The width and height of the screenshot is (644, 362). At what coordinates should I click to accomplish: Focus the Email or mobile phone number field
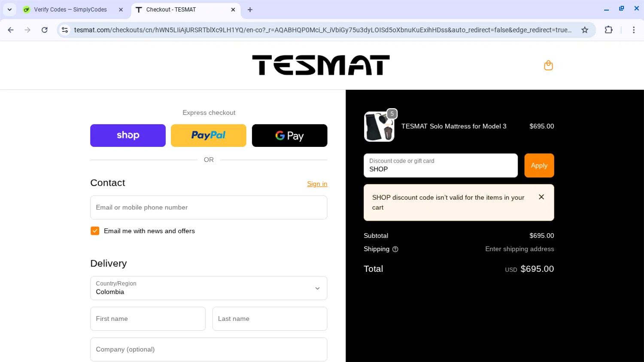tap(209, 207)
